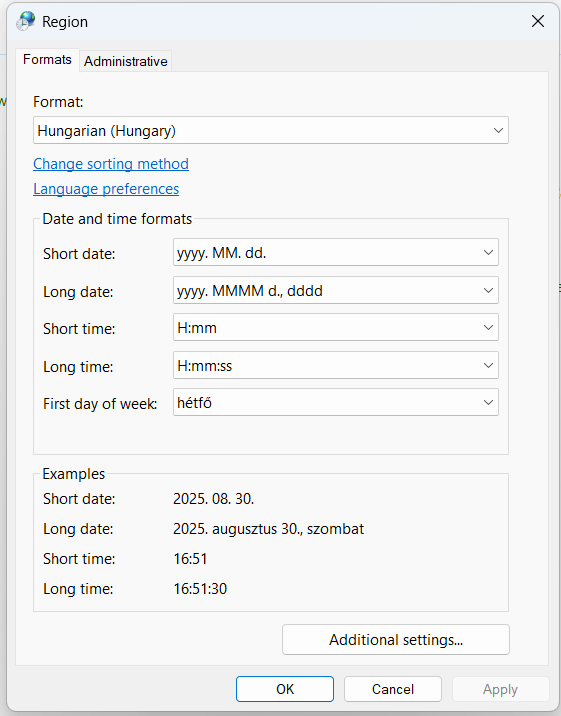
Task: Click the Change sorting method link
Action: coord(111,163)
